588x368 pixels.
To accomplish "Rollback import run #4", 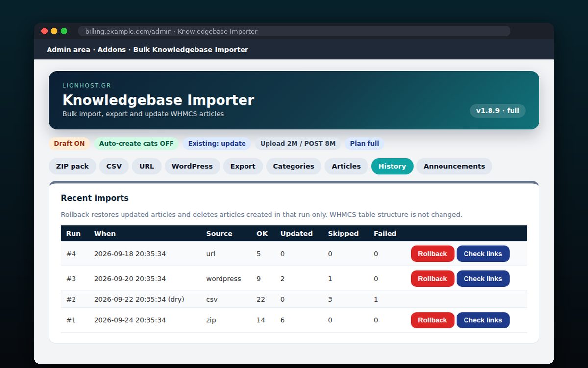I will [x=433, y=254].
